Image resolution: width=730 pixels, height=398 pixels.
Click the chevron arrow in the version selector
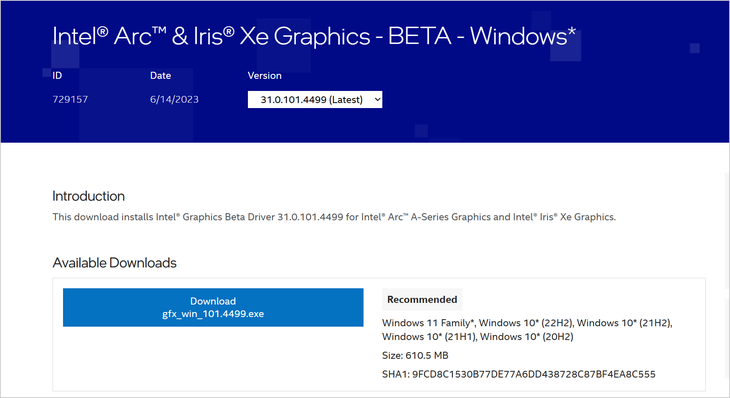click(x=378, y=100)
